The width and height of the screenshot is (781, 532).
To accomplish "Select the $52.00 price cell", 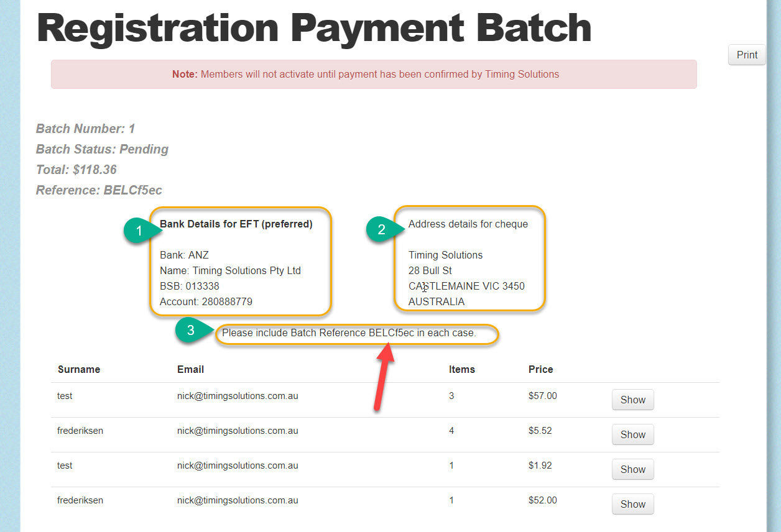I will [543, 500].
